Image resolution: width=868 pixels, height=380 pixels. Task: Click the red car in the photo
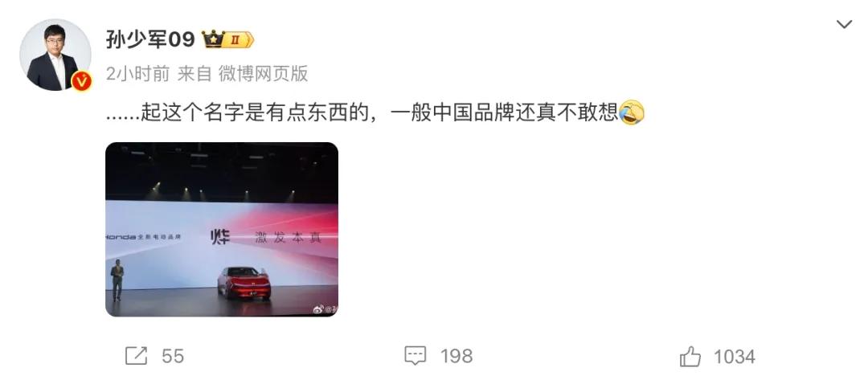pyautogui.click(x=244, y=283)
